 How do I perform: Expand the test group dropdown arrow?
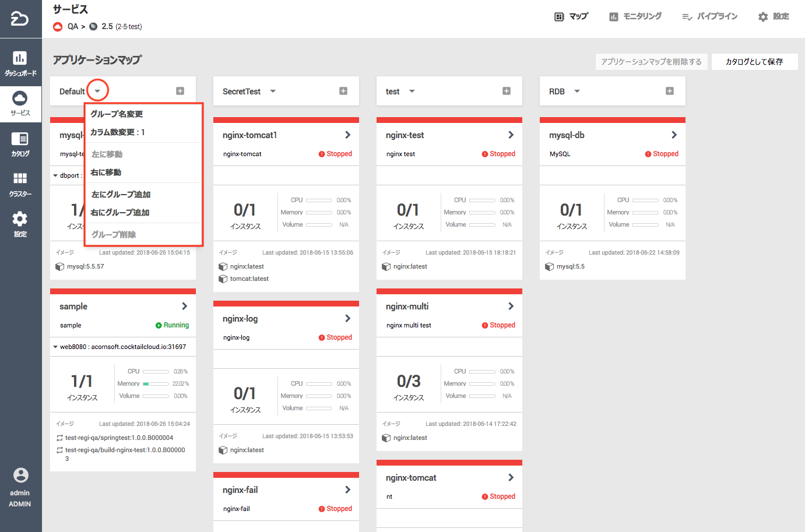tap(412, 91)
